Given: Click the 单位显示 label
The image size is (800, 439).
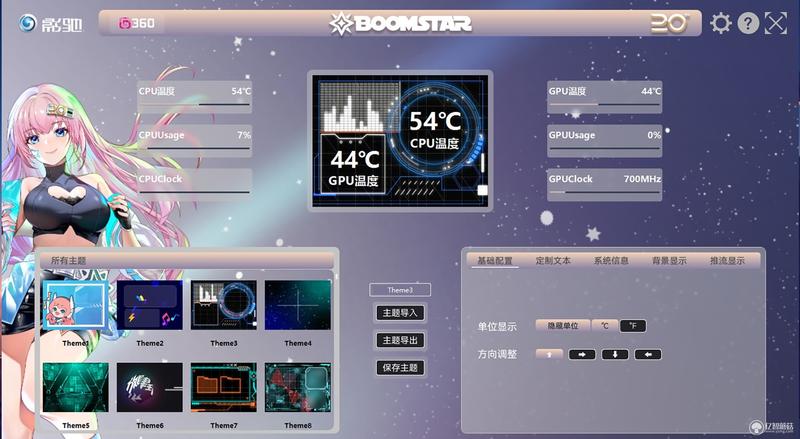Looking at the screenshot, I should click(x=497, y=327).
